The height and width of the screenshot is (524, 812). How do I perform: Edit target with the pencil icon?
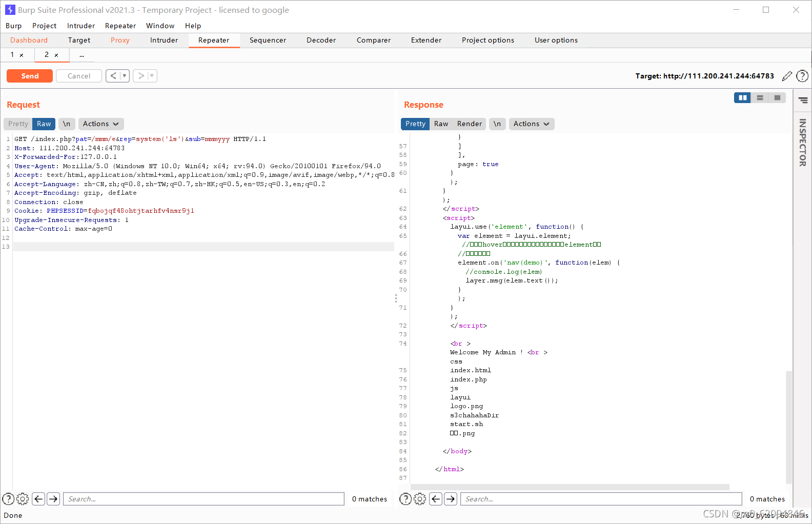click(787, 76)
